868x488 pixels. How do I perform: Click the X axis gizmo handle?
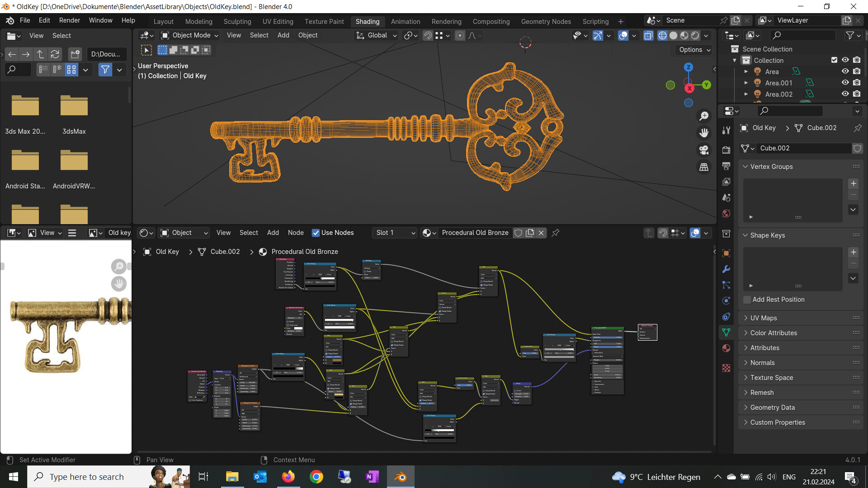pos(689,89)
